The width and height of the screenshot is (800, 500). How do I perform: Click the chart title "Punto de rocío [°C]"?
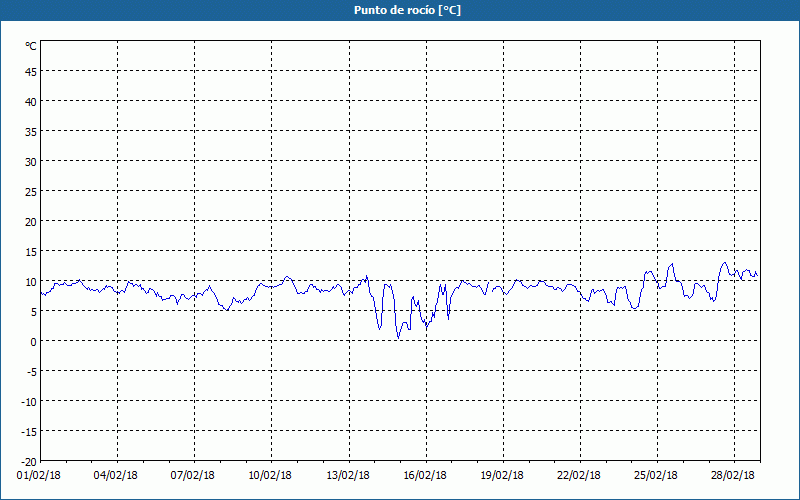click(407, 10)
